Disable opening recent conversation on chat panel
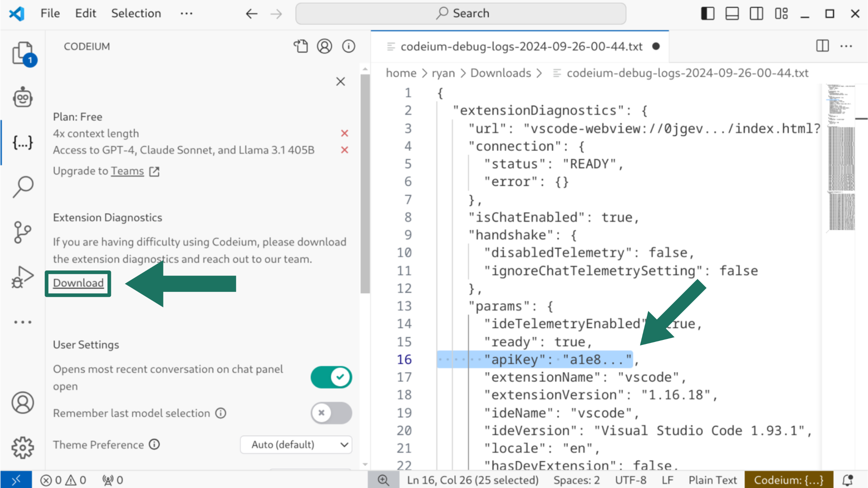Image resolution: width=868 pixels, height=488 pixels. (331, 377)
